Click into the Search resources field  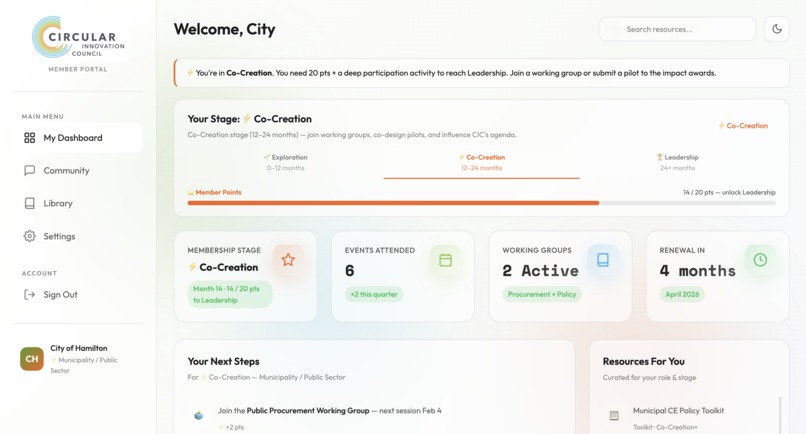677,29
